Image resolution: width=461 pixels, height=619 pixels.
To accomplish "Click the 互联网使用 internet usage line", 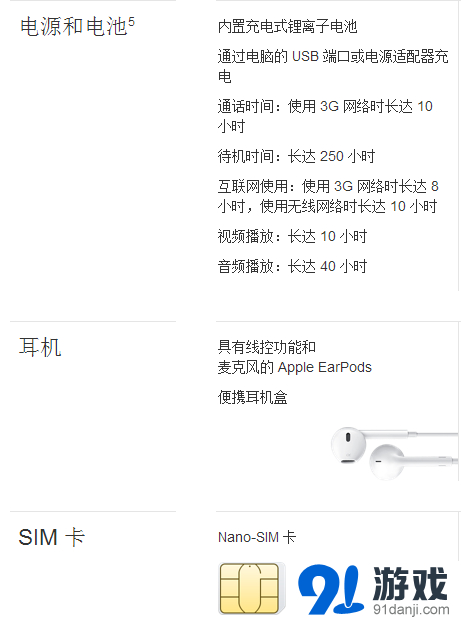I will coord(328,196).
